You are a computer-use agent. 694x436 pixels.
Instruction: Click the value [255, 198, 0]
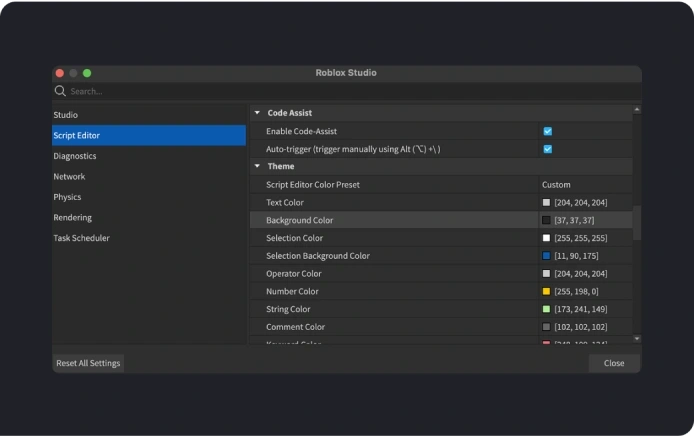pyautogui.click(x=576, y=291)
